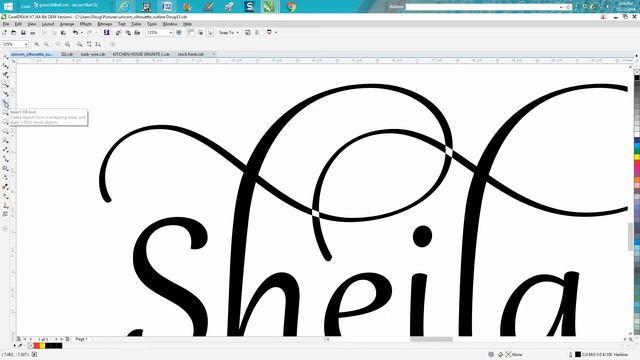The height and width of the screenshot is (360, 640).
Task: Click the Publish to PDF icon
Action: [x=138, y=32]
